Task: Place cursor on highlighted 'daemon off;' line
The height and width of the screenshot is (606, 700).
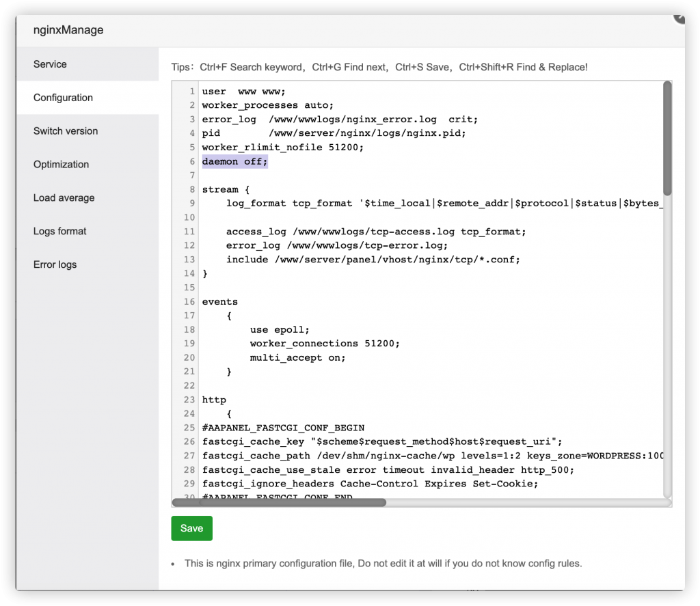Action: [234, 161]
